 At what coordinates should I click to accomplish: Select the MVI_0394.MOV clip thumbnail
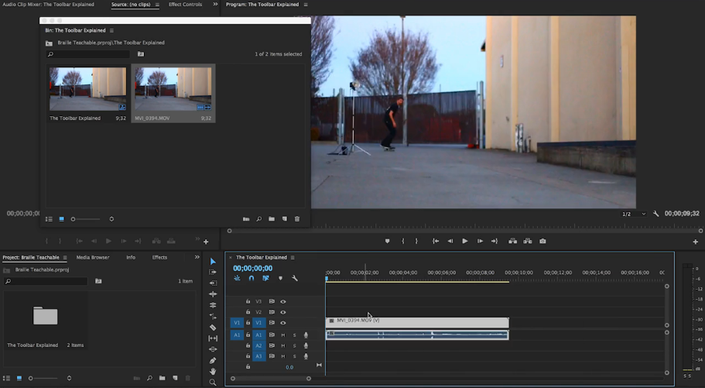[173, 89]
